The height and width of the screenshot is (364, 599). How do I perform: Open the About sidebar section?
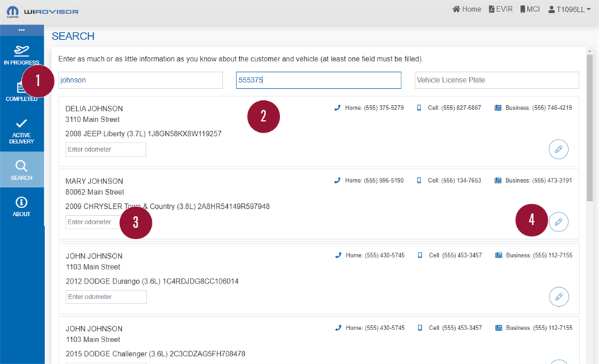(21, 207)
